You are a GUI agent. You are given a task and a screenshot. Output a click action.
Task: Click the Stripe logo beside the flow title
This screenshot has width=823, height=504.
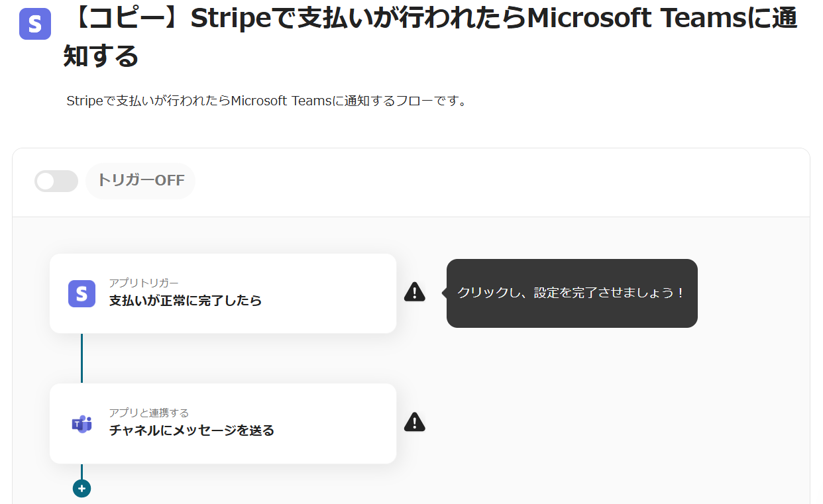click(x=35, y=24)
